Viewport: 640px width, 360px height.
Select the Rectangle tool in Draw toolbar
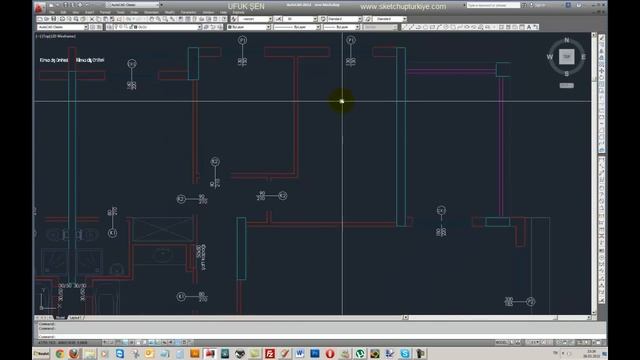tap(432, 27)
